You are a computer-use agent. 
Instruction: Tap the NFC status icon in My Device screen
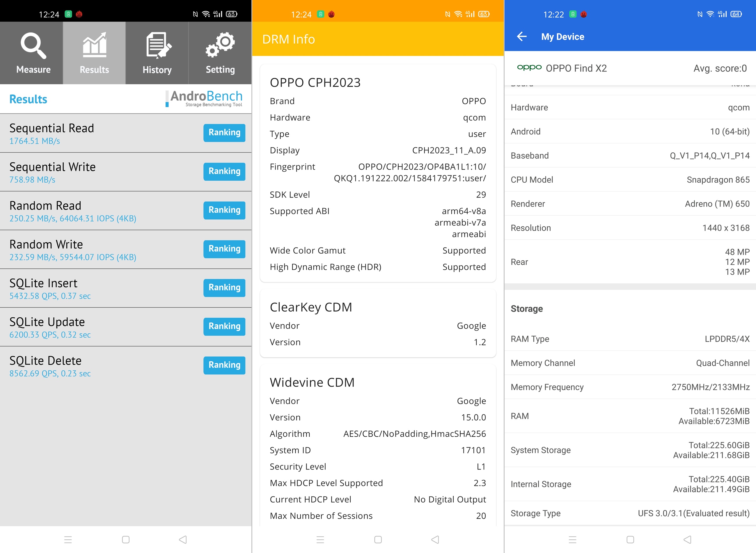pyautogui.click(x=700, y=14)
